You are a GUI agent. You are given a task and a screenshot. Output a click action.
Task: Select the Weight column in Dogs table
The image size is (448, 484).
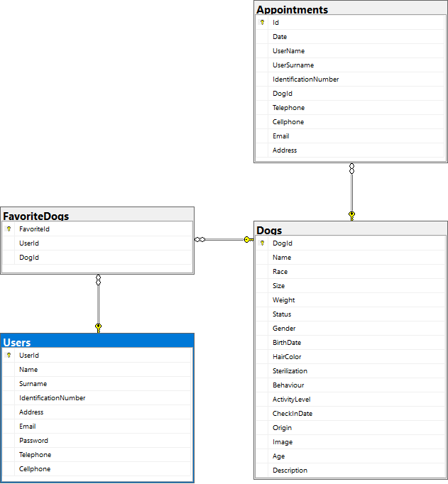coord(350,299)
